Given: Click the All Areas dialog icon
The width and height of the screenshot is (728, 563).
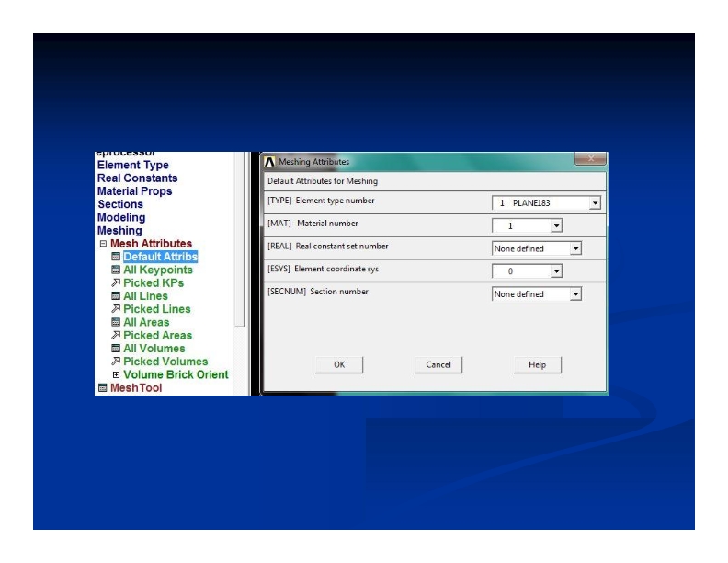Looking at the screenshot, I should [x=116, y=323].
